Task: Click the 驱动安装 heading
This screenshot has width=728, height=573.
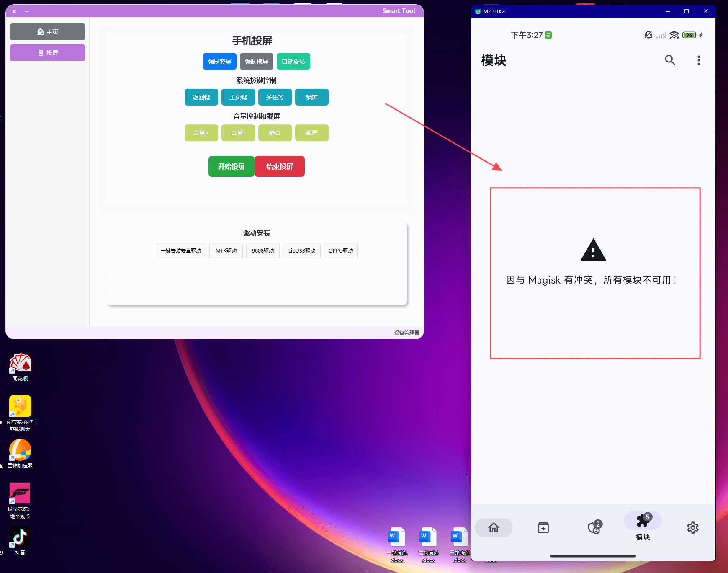Action: (257, 233)
